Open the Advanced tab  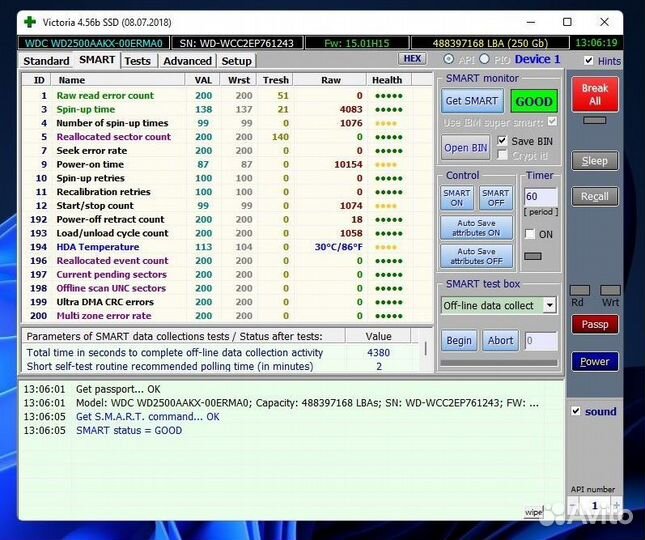[x=187, y=61]
